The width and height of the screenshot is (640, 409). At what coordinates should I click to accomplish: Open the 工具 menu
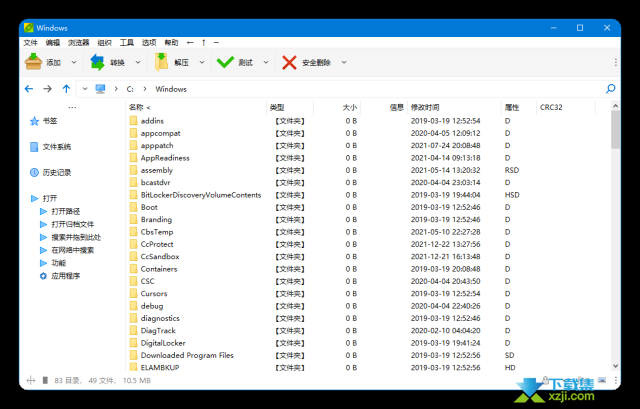127,42
